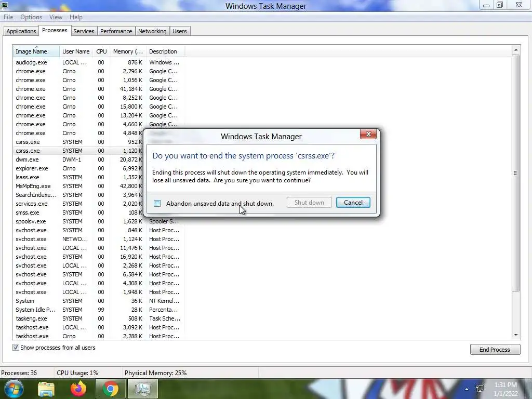The width and height of the screenshot is (532, 399).
Task: Select the System Idle P... row
Action: coord(98,310)
